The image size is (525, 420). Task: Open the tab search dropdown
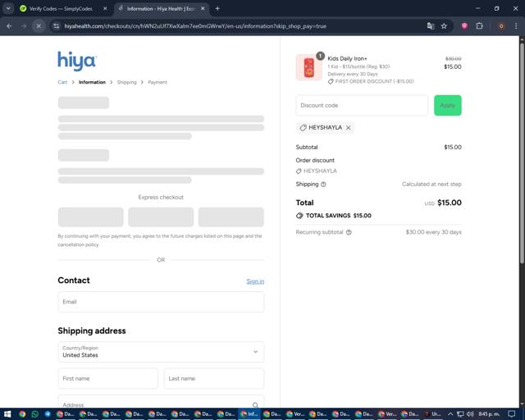pyautogui.click(x=8, y=9)
